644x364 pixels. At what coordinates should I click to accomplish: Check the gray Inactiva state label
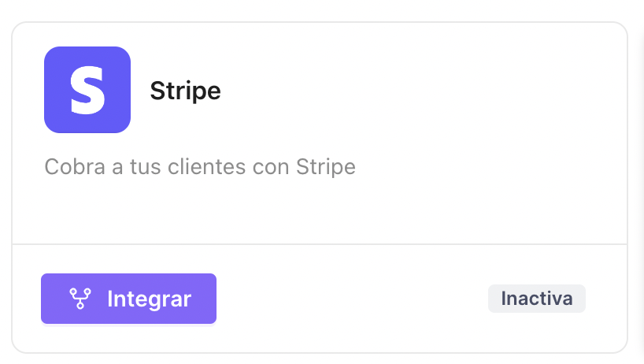[537, 299]
